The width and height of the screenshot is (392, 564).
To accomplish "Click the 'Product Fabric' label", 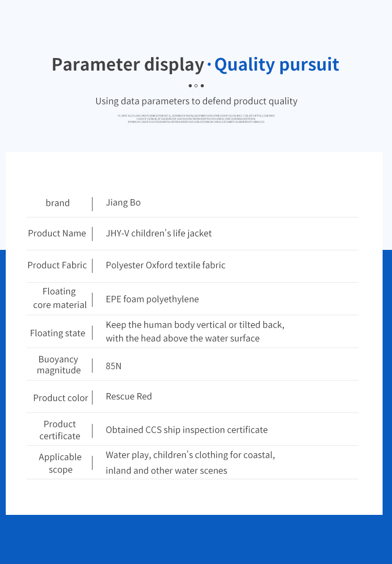I will (x=57, y=265).
